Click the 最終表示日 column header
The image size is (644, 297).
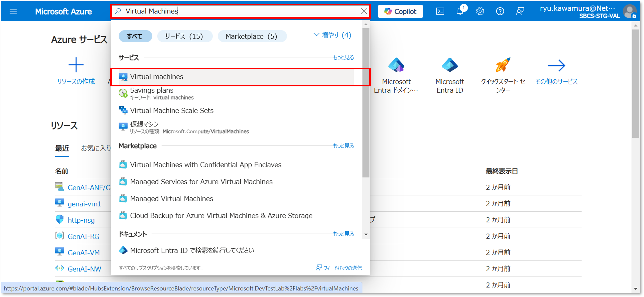pos(502,171)
